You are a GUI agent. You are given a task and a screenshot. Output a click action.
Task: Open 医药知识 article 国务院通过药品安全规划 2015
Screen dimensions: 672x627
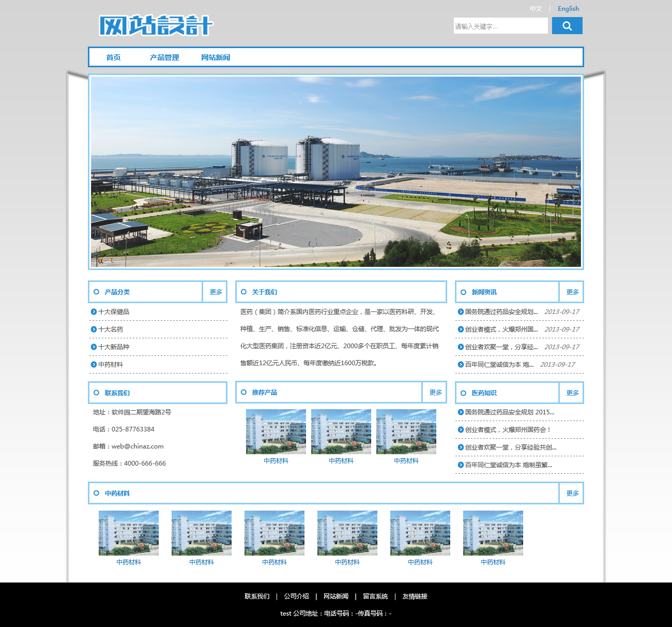pyautogui.click(x=509, y=412)
